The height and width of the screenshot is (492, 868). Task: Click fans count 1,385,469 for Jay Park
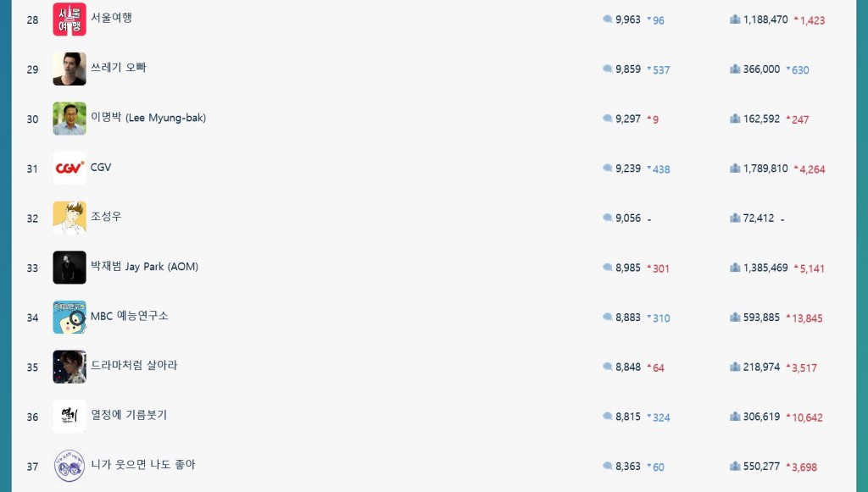tap(765, 268)
